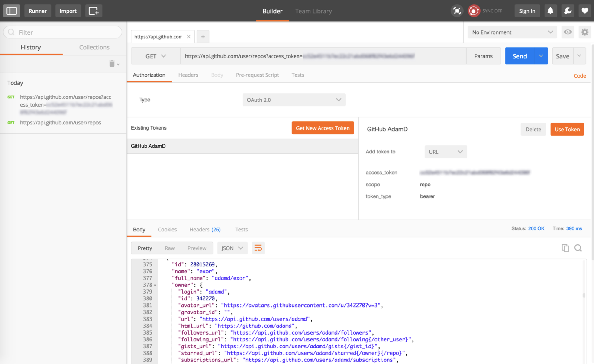Click the heart icon
This screenshot has height=364, width=594.
[x=585, y=11]
